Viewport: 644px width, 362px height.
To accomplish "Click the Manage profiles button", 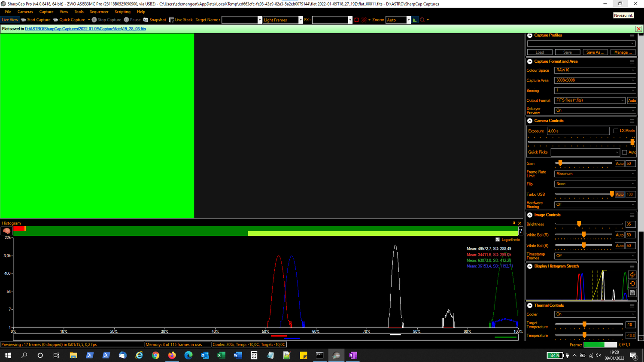I will pyautogui.click(x=623, y=52).
